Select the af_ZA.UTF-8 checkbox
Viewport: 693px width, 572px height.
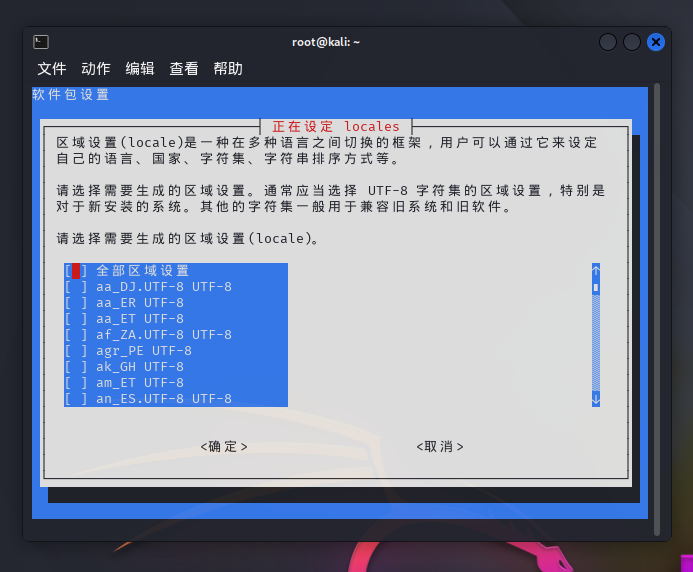click(x=76, y=335)
